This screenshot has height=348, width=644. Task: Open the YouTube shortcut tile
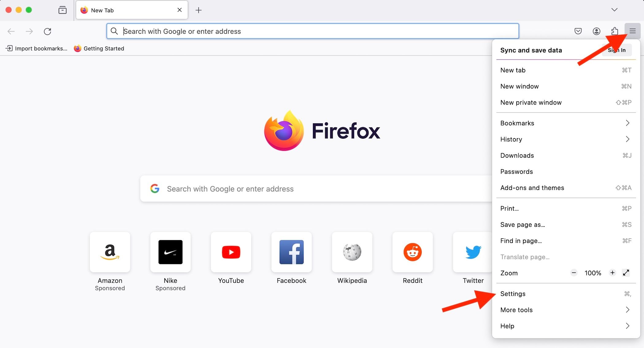click(231, 252)
